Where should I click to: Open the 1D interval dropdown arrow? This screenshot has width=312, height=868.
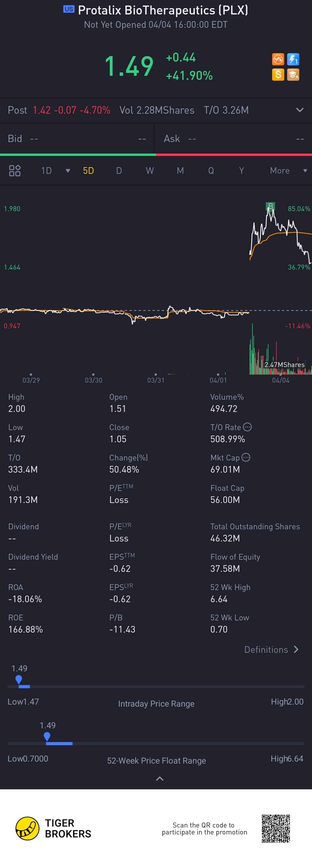point(68,171)
